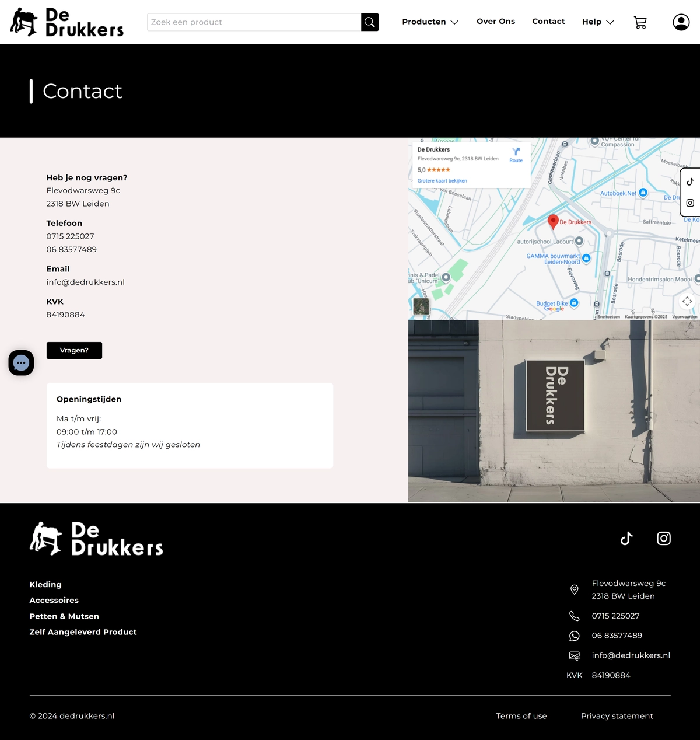Toggle the map fullscreen view control

tap(687, 301)
